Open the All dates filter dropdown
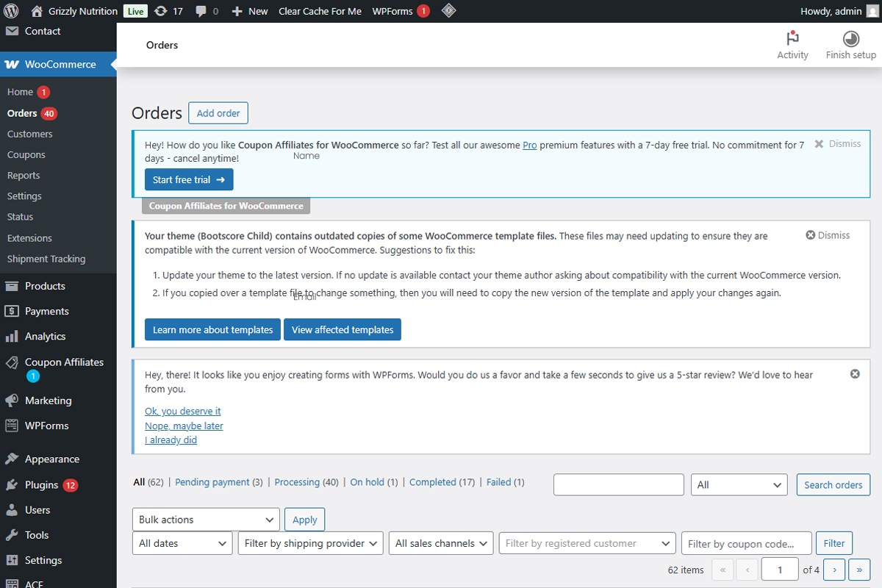882x588 pixels. [x=182, y=543]
